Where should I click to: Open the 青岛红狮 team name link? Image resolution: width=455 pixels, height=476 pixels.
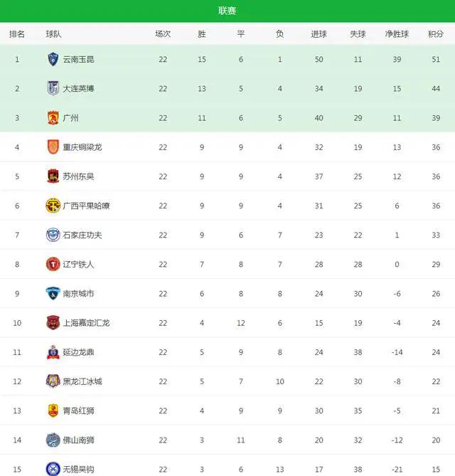pyautogui.click(x=79, y=411)
